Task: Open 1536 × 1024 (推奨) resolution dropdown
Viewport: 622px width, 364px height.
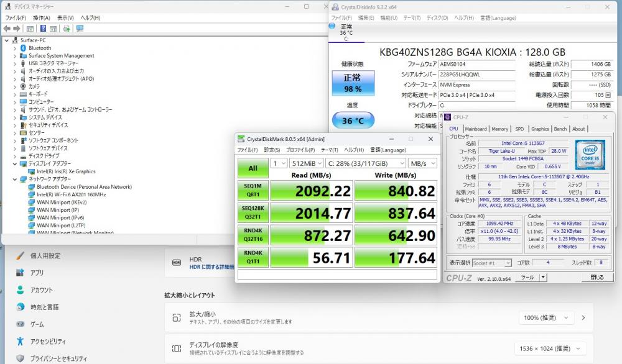Action: (x=550, y=348)
